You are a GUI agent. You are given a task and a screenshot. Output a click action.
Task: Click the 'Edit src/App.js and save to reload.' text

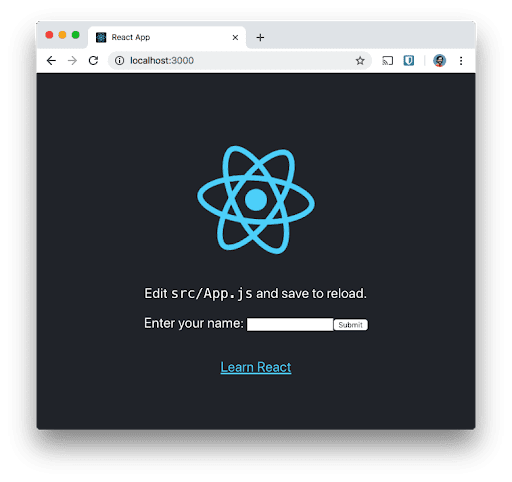point(255,294)
